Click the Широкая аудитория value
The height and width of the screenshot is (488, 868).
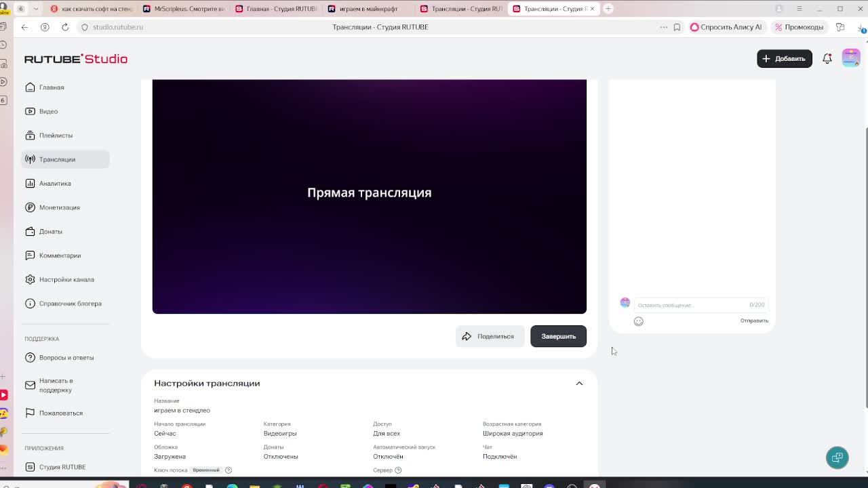(x=513, y=434)
